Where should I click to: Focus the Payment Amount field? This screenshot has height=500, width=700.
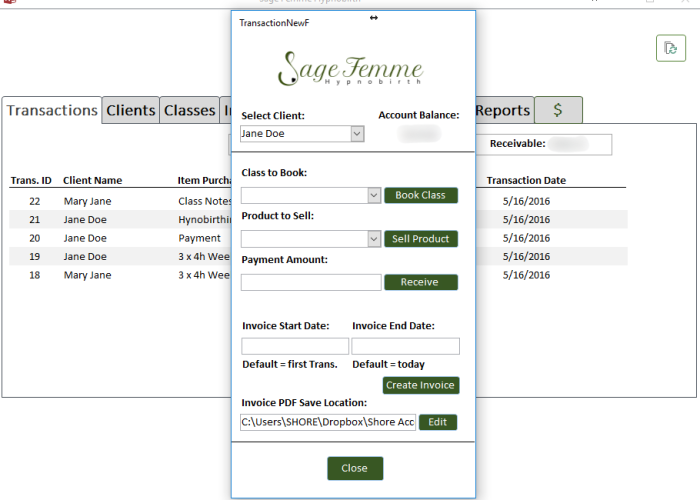coord(310,282)
